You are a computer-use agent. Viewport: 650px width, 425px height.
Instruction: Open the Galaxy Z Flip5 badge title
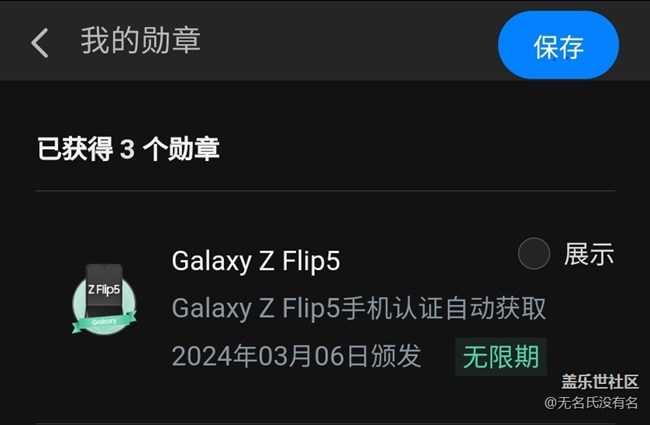[256, 261]
